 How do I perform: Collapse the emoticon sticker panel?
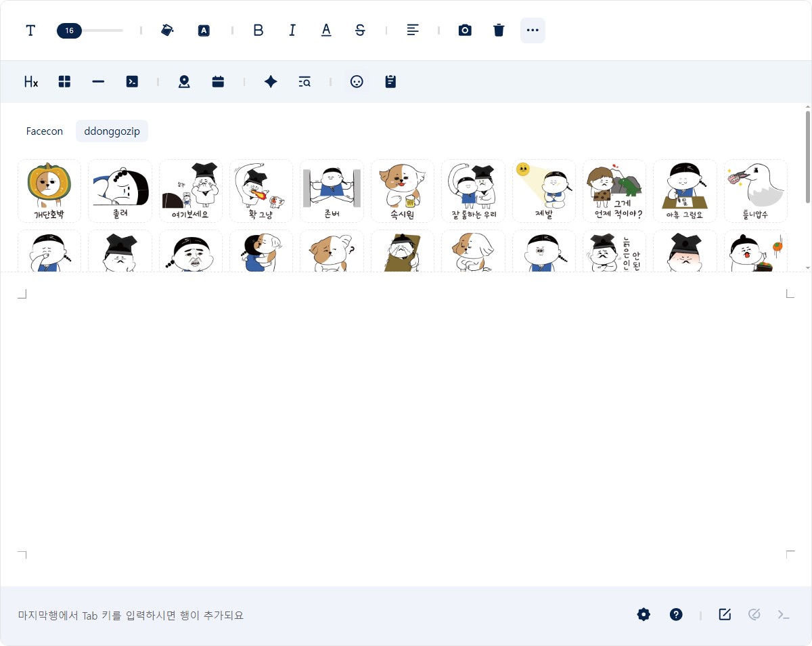[357, 82]
